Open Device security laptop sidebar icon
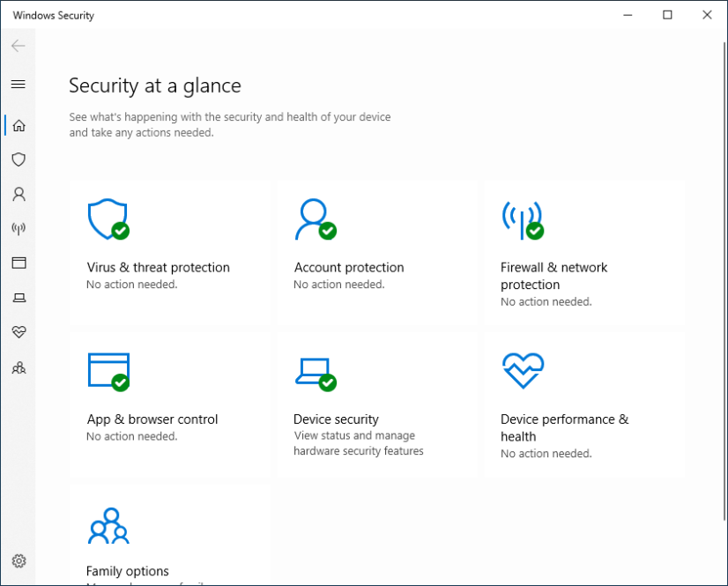 (x=19, y=298)
